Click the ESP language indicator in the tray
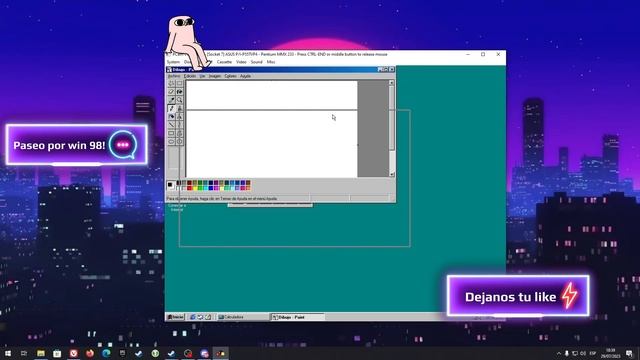The image size is (640, 360). (593, 353)
